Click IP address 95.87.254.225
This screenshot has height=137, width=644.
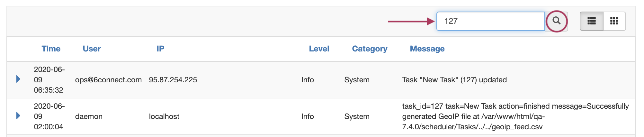point(173,80)
